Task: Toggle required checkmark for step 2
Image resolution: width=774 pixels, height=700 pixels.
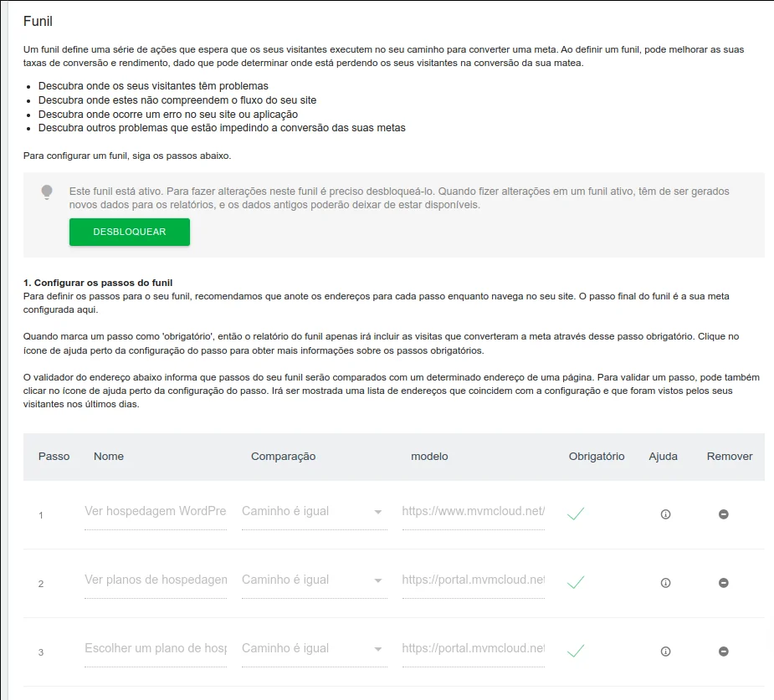Action: coord(576,582)
